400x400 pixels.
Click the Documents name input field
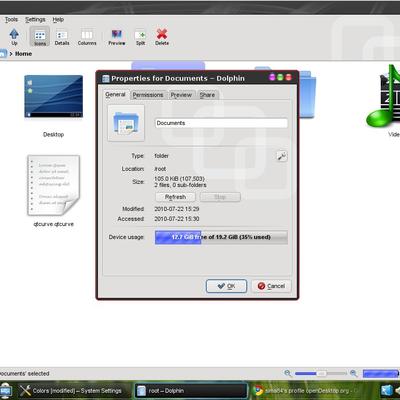tap(221, 123)
